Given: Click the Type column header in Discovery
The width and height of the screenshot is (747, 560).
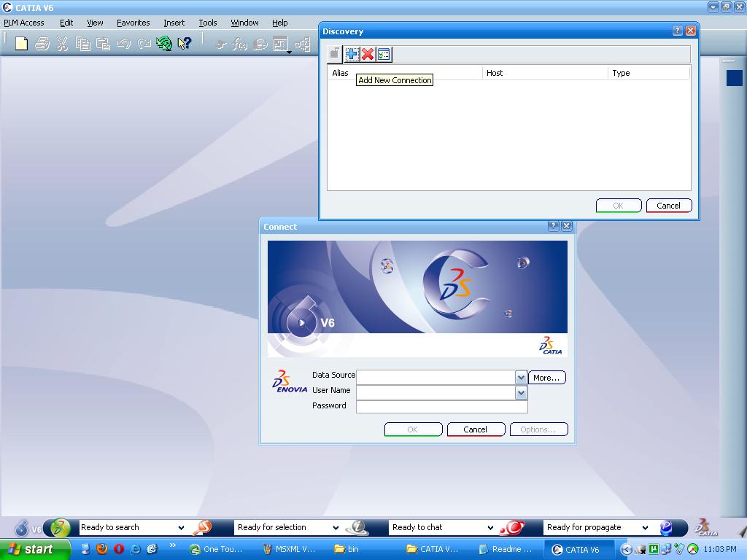Looking at the screenshot, I should [x=649, y=73].
